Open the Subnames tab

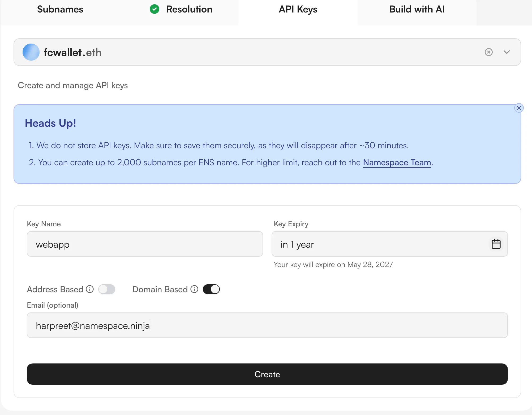(60, 10)
